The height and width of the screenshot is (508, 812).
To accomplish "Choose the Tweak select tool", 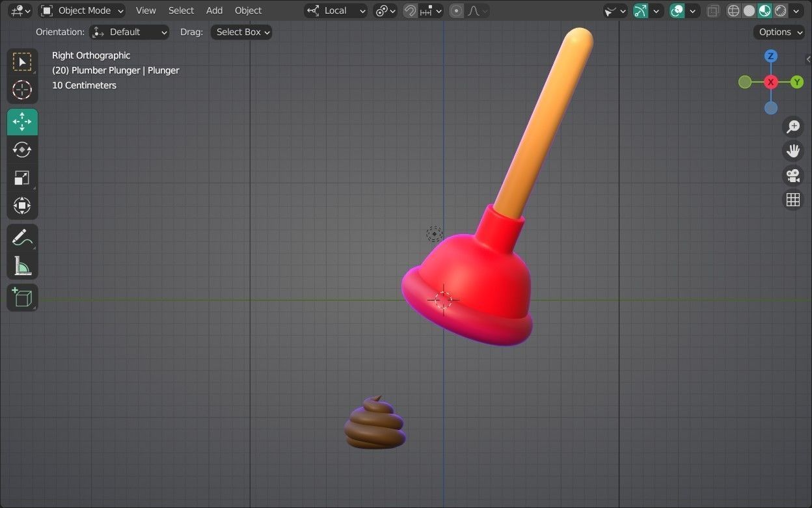I will [x=22, y=62].
